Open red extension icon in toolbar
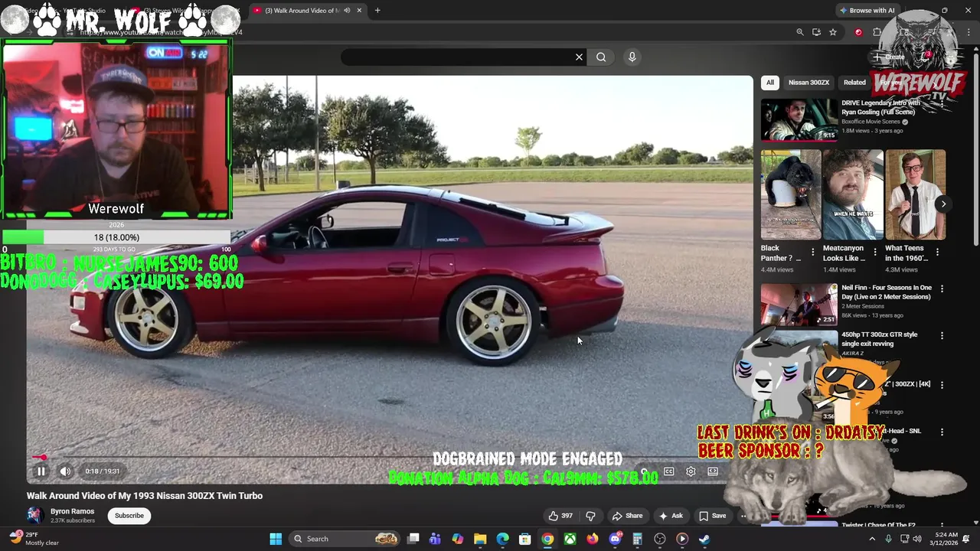The height and width of the screenshot is (551, 980). point(858,32)
